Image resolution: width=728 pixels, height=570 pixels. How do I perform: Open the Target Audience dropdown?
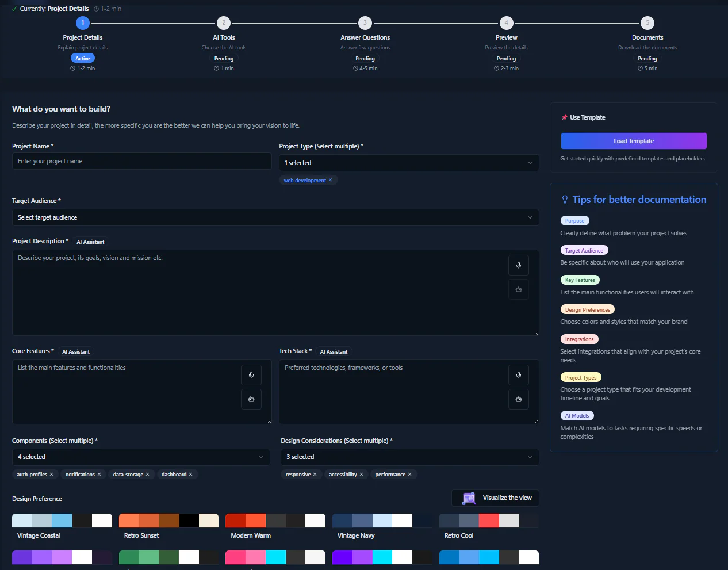point(275,217)
